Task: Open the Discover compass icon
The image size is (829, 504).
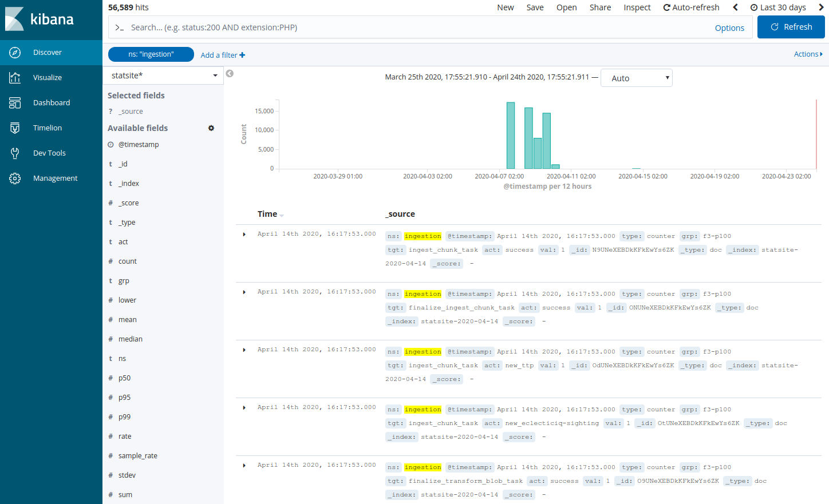Action: point(15,53)
